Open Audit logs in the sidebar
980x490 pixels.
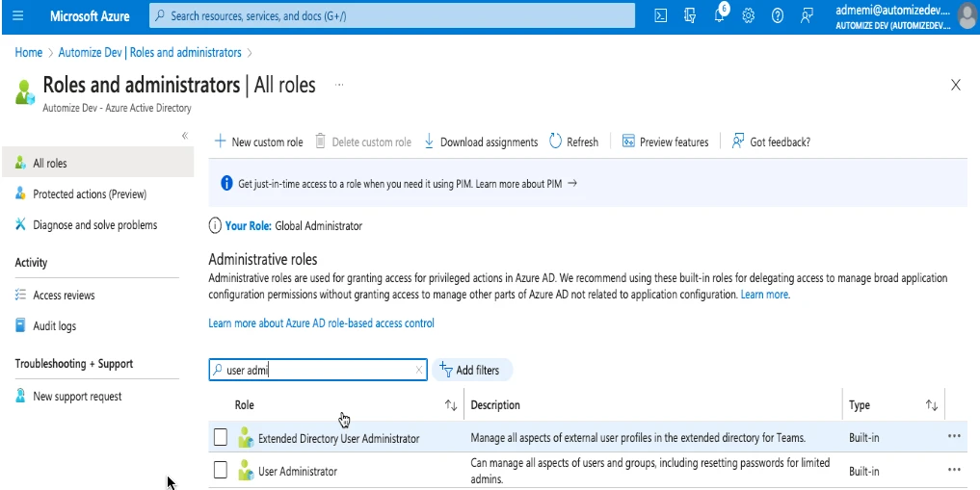[54, 326]
